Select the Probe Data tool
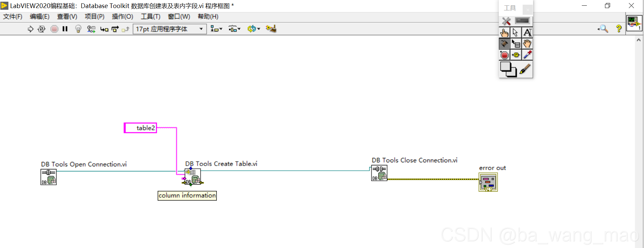The image size is (644, 248). click(x=516, y=55)
